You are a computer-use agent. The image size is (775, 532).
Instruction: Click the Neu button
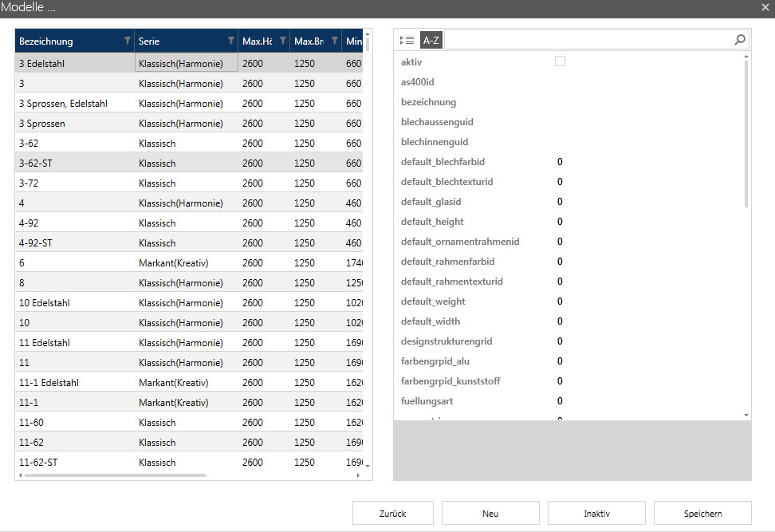coord(490,513)
